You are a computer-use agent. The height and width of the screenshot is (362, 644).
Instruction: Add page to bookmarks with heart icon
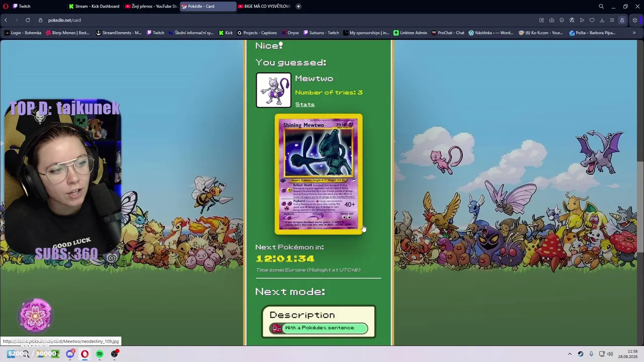592,20
